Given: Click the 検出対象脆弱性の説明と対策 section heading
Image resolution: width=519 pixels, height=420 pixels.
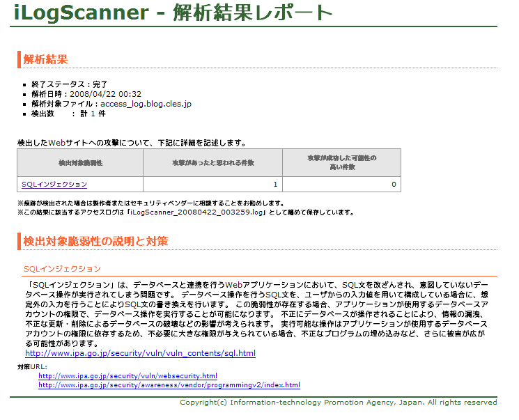Looking at the screenshot, I should [x=95, y=241].
